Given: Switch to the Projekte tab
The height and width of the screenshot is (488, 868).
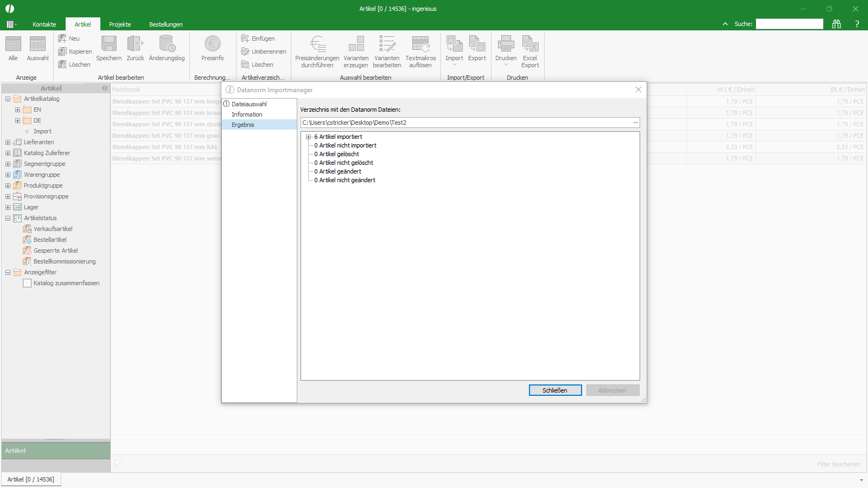Looking at the screenshot, I should click(x=120, y=24).
